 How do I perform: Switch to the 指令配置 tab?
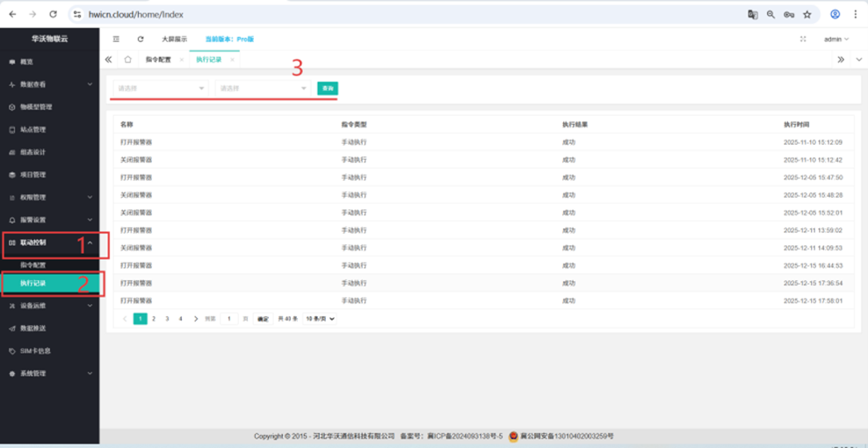159,60
